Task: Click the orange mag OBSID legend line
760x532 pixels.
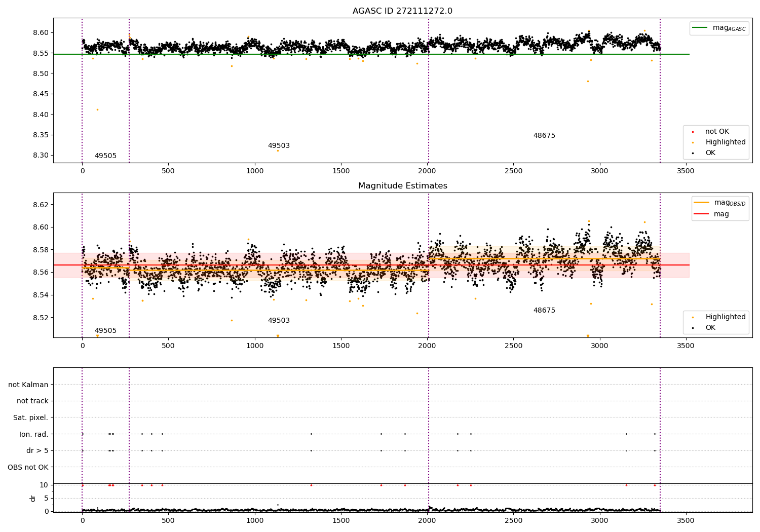Action: [702, 203]
